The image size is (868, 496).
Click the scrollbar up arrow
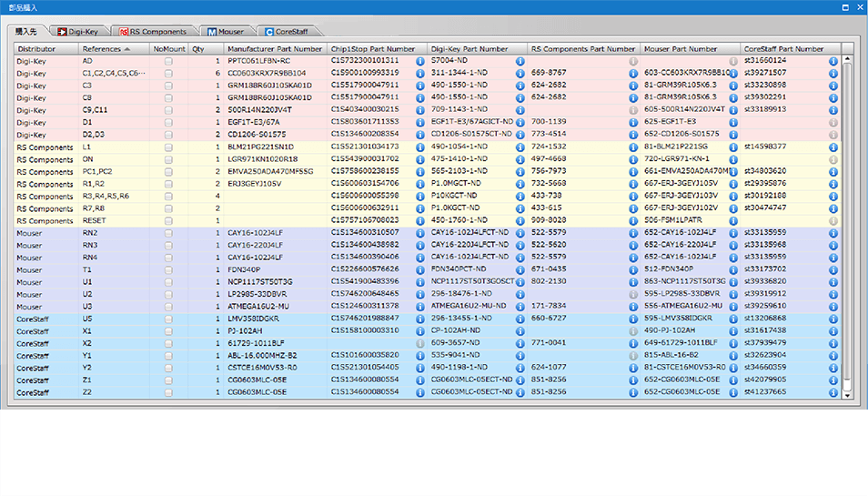point(847,58)
